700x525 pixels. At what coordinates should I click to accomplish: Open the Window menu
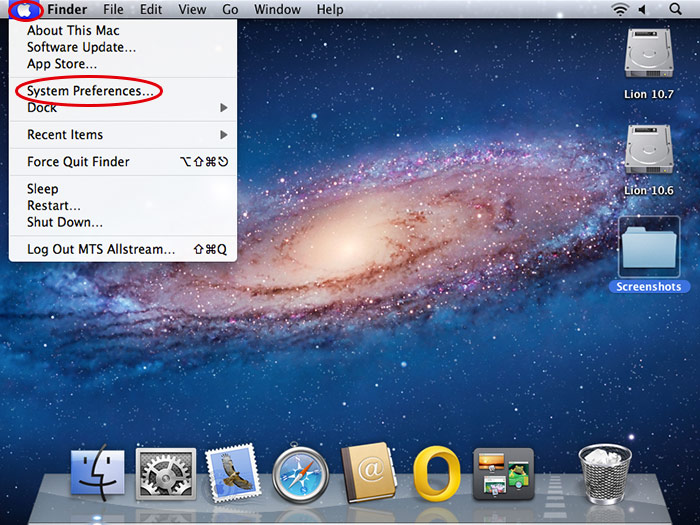coord(277,9)
